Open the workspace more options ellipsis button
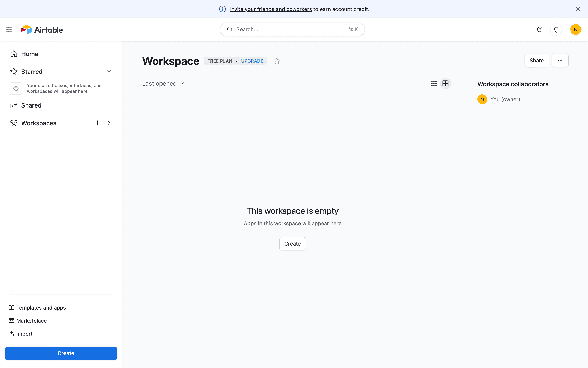 click(x=560, y=60)
